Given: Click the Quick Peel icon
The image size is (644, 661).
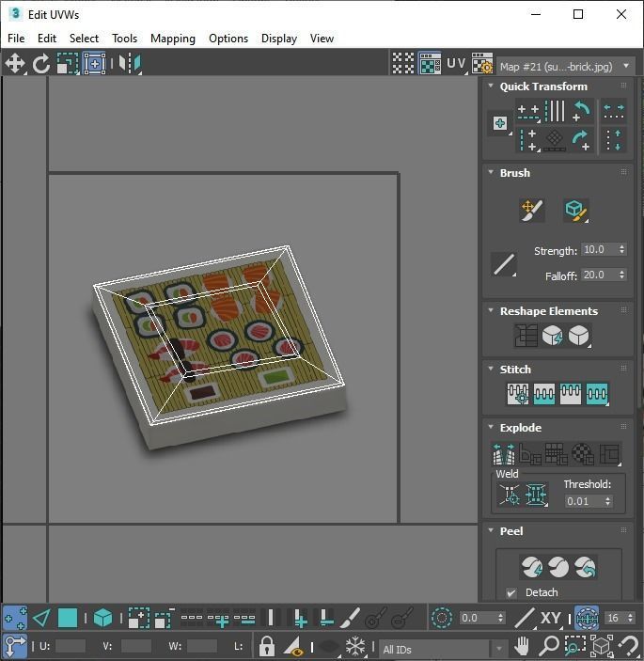Looking at the screenshot, I should 532,567.
